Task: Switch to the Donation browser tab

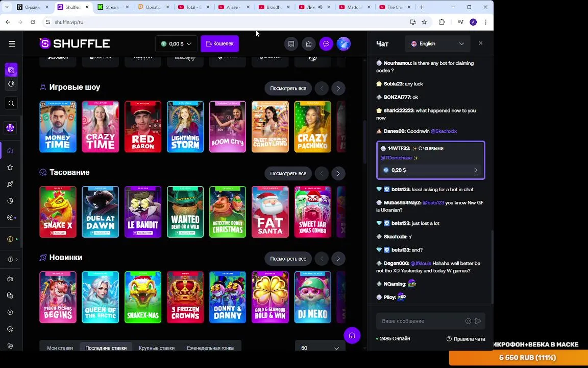Action: [153, 7]
